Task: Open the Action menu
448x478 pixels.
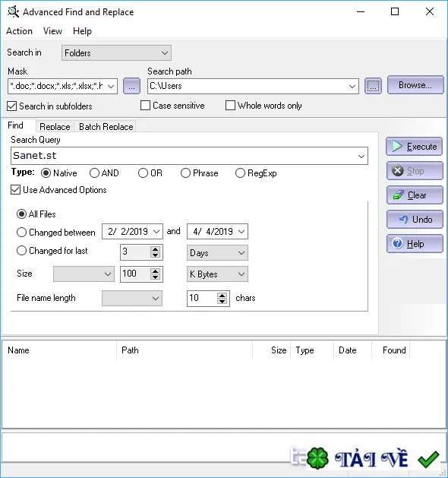Action: (19, 31)
